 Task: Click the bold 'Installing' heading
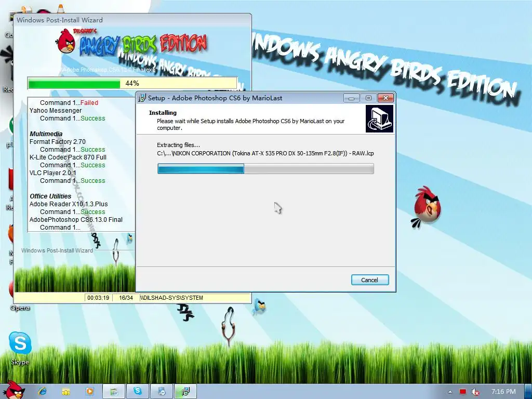pos(163,113)
